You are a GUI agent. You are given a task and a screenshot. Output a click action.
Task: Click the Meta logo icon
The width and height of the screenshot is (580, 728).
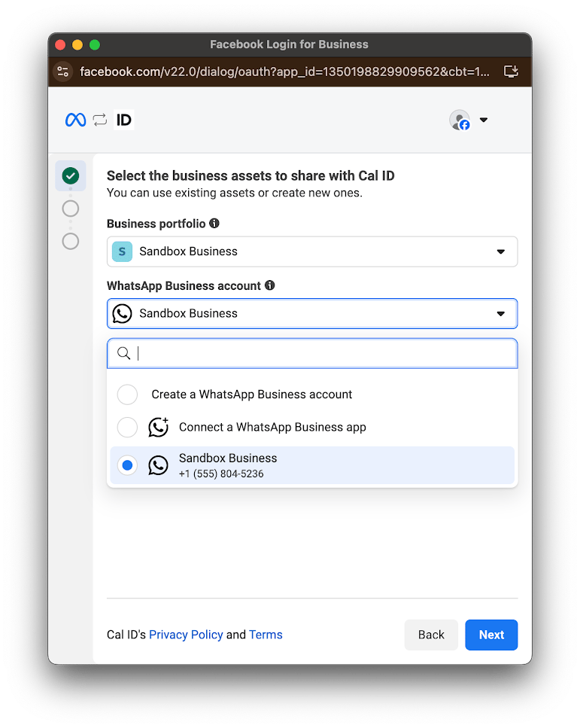(76, 120)
